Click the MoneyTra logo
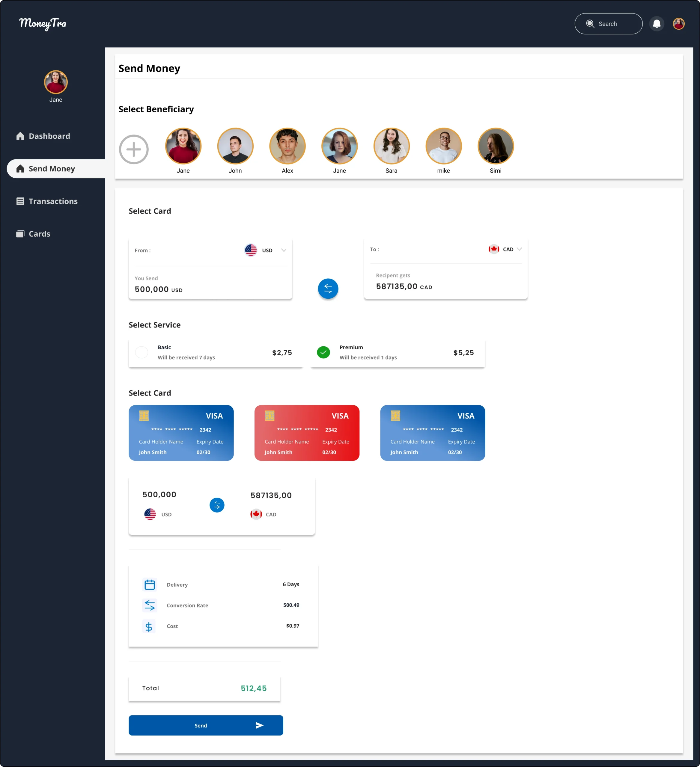The image size is (700, 767). tap(43, 24)
